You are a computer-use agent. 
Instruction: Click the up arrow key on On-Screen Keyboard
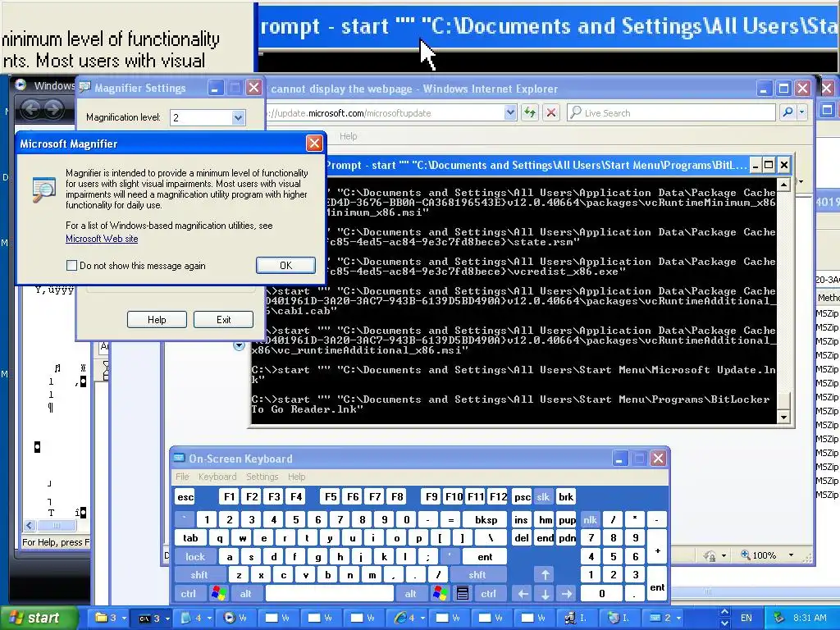click(x=545, y=575)
